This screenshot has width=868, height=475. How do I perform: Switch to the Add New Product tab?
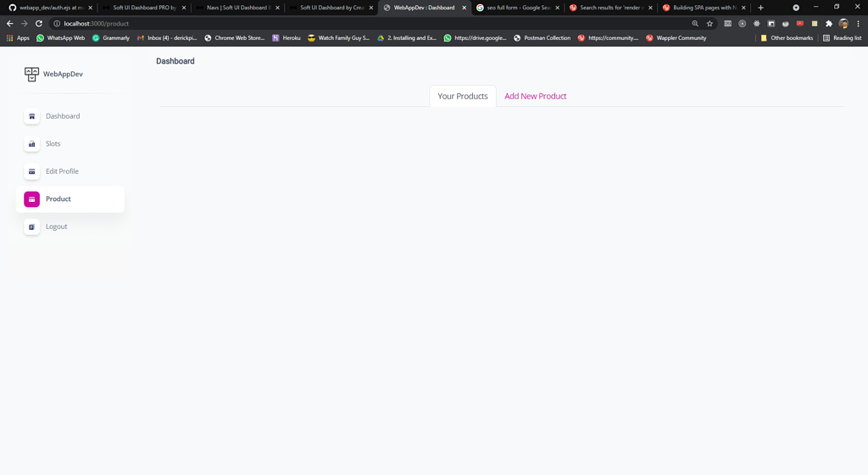[x=536, y=97]
